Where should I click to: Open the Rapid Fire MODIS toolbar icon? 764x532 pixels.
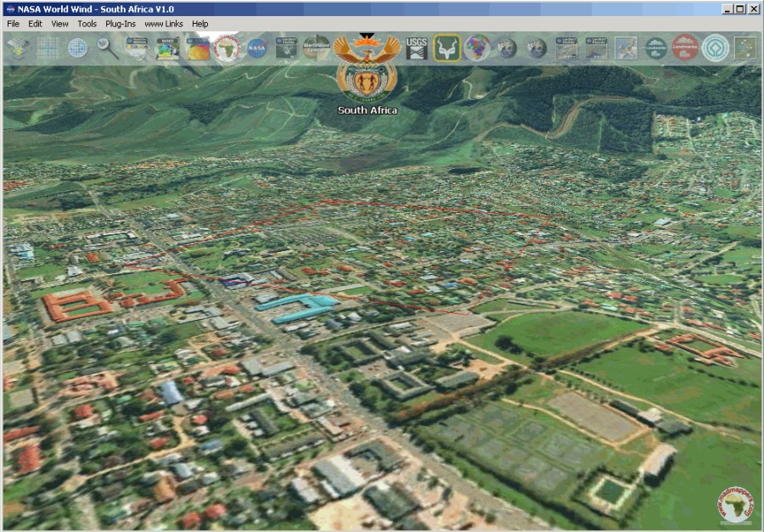click(136, 48)
